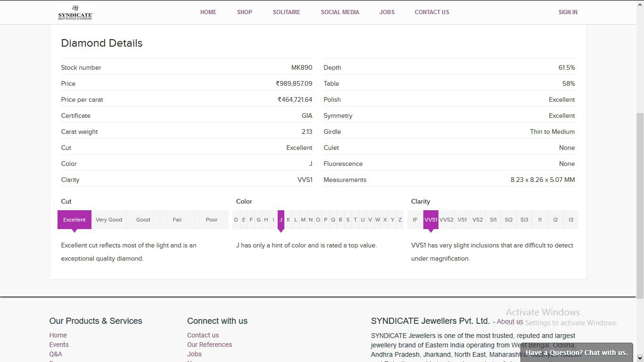Open the footer Home link
The height and width of the screenshot is (362, 644).
[58, 335]
